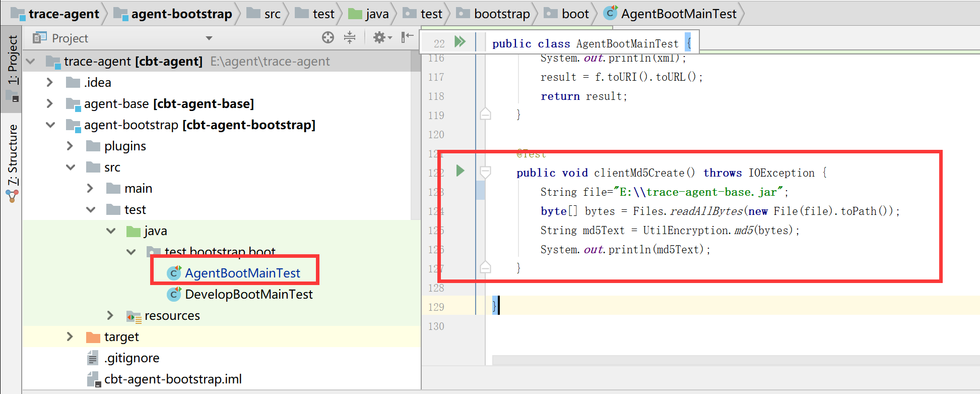Click the Hide Project panel icon
This screenshot has height=394, width=980.
[407, 37]
